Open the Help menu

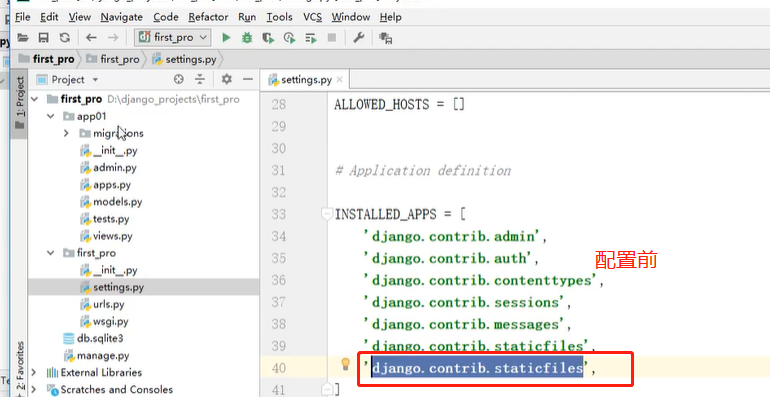click(x=390, y=17)
